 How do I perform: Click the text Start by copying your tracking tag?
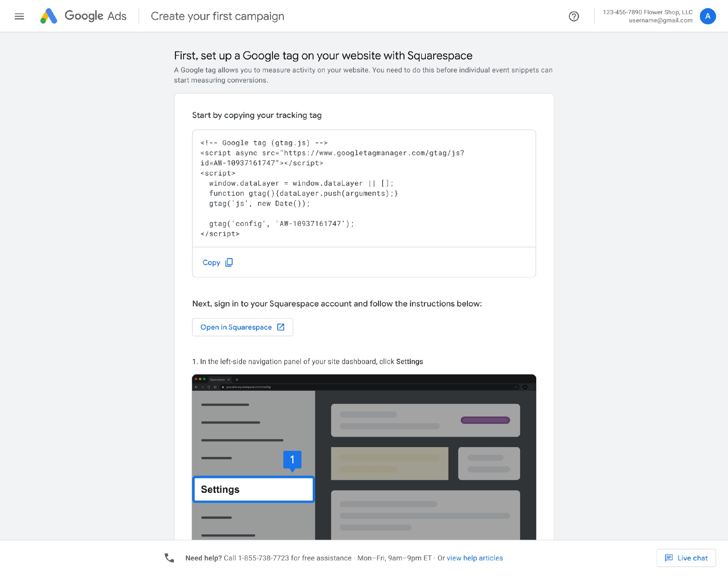click(x=257, y=115)
